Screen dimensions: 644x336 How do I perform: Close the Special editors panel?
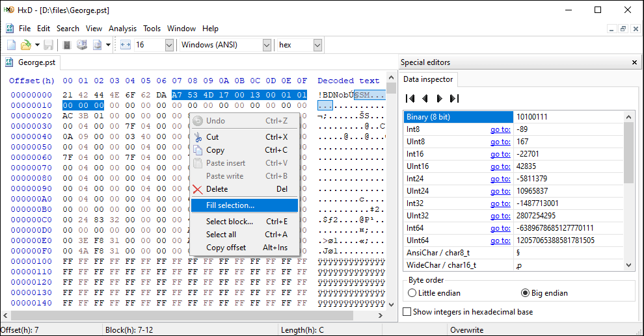[x=634, y=62]
